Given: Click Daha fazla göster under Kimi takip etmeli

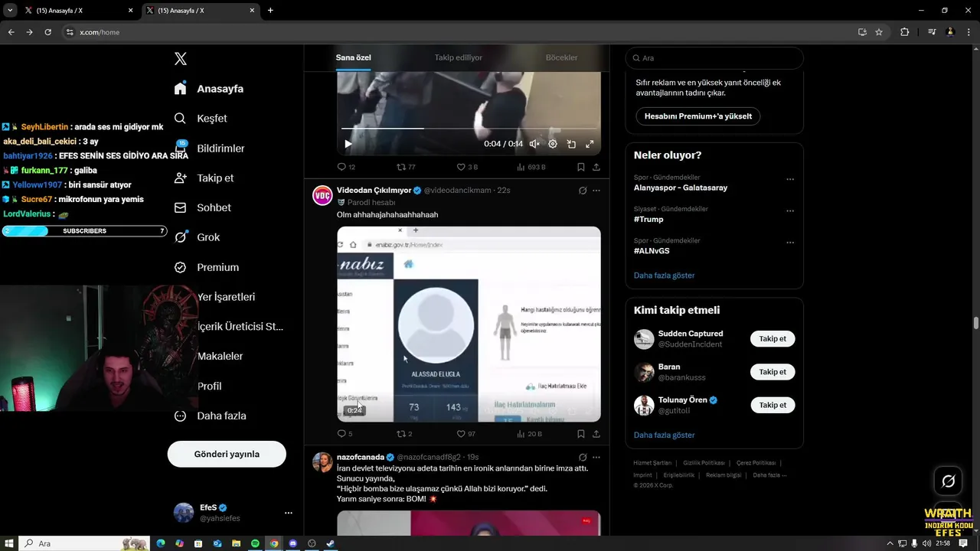Looking at the screenshot, I should [x=664, y=435].
